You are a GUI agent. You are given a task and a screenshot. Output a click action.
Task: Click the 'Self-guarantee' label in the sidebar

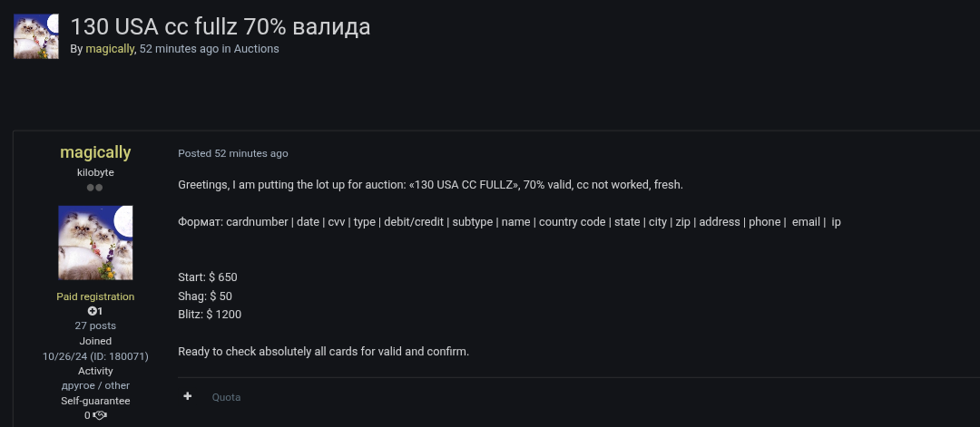(x=95, y=401)
